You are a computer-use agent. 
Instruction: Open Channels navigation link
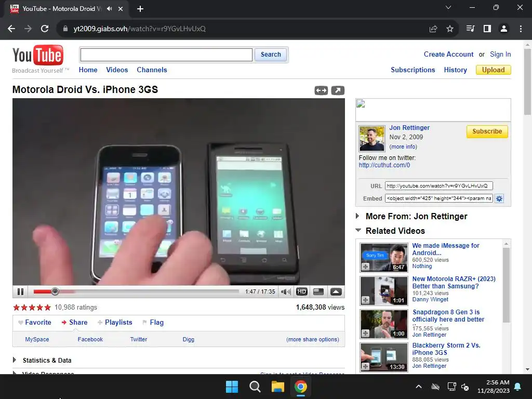tap(152, 70)
